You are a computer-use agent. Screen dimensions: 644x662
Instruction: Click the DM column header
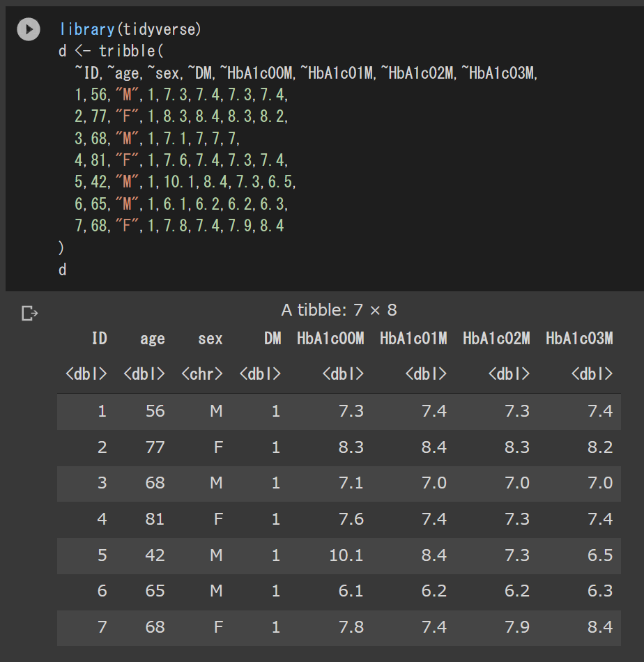click(x=273, y=339)
